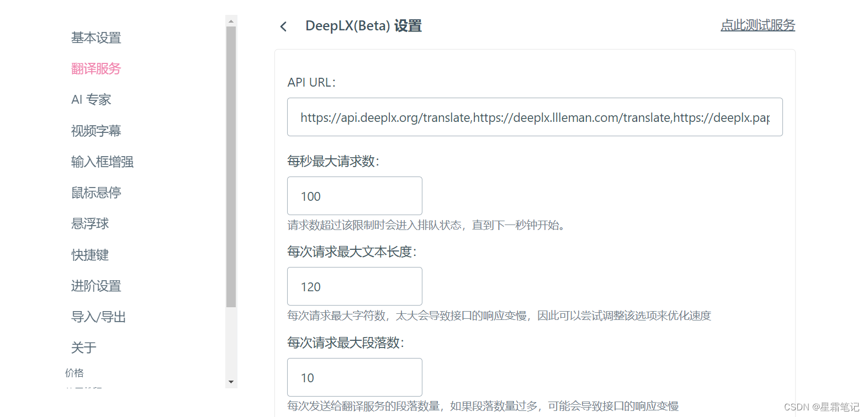The height and width of the screenshot is (417, 868).
Task: Click the sidebar scrollbar up arrow
Action: 231,21
